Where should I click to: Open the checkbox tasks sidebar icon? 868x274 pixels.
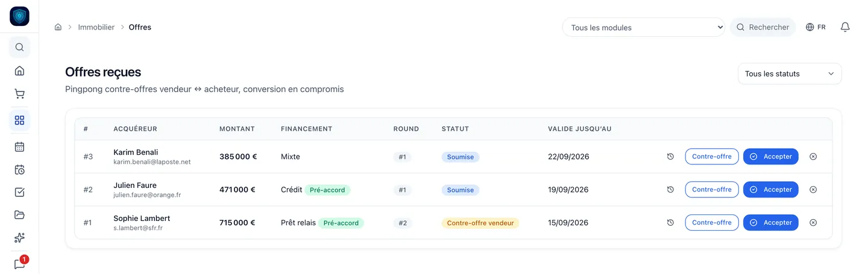(x=19, y=192)
